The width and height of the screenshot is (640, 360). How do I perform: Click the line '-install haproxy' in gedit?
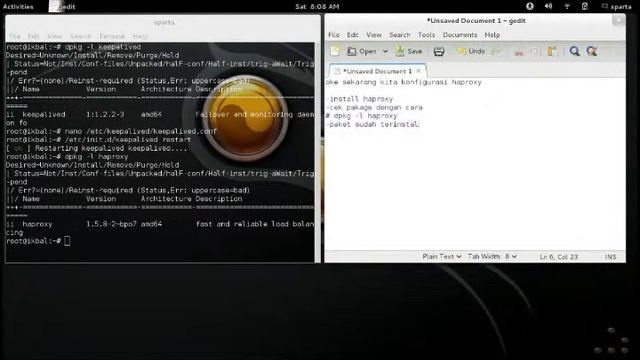[360, 99]
